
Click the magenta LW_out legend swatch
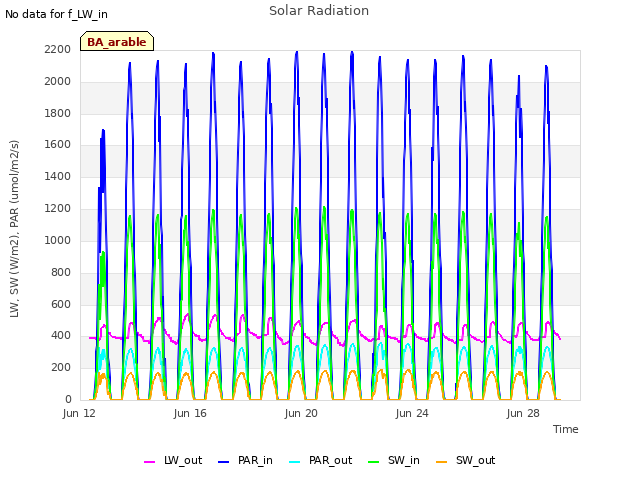tap(149, 462)
